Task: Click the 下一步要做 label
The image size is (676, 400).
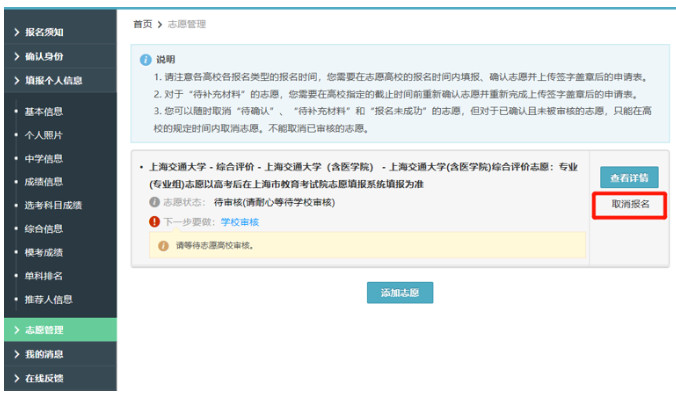Action: (189, 222)
